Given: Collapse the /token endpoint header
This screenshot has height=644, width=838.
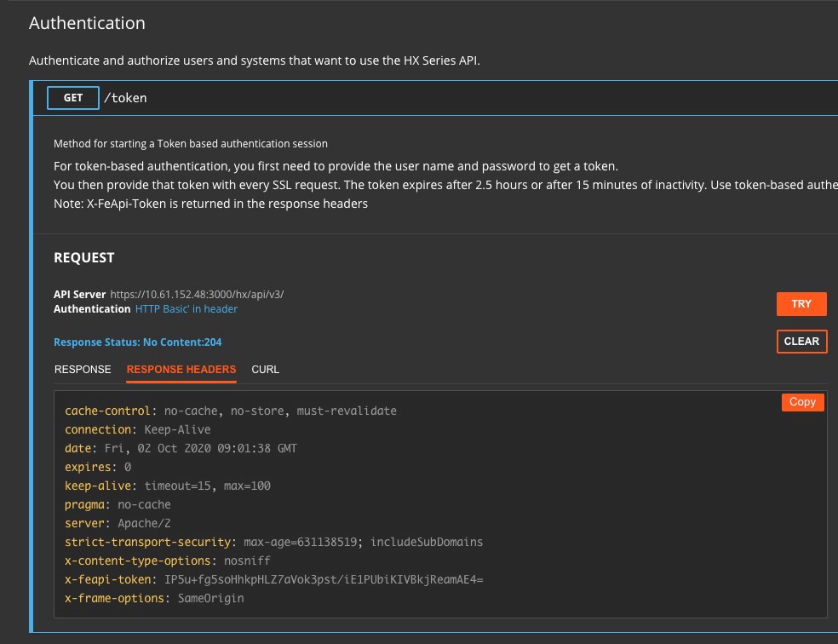Looking at the screenshot, I should [435, 98].
